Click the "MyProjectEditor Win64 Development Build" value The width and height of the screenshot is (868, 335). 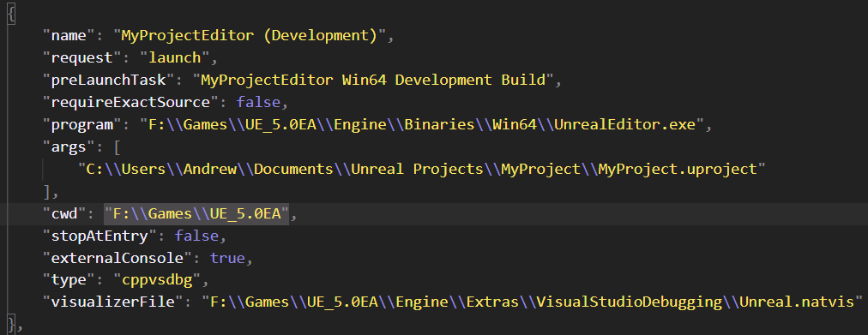click(x=374, y=81)
